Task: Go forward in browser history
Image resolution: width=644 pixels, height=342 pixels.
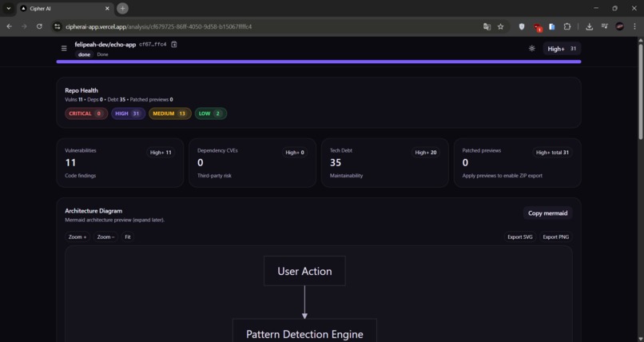Action: coord(24,26)
